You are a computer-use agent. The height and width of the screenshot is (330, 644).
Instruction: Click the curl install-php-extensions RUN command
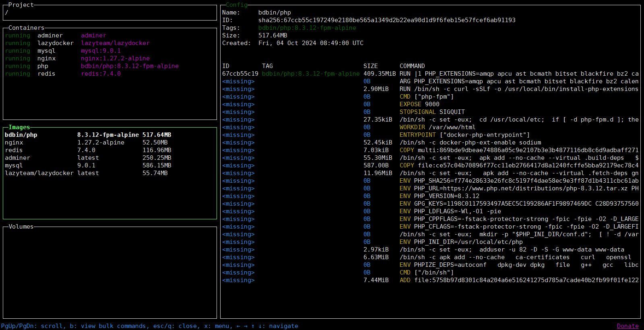tap(519, 89)
